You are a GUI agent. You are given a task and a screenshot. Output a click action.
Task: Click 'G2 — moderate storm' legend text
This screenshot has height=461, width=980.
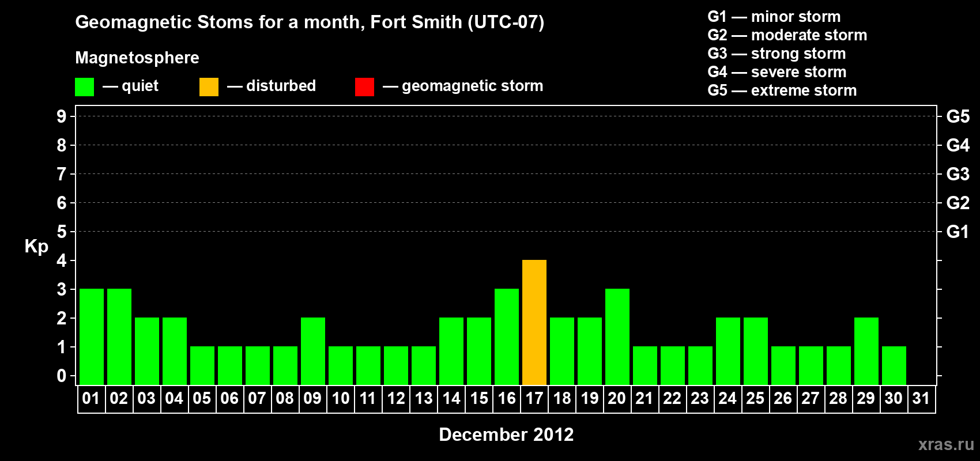[x=787, y=35]
